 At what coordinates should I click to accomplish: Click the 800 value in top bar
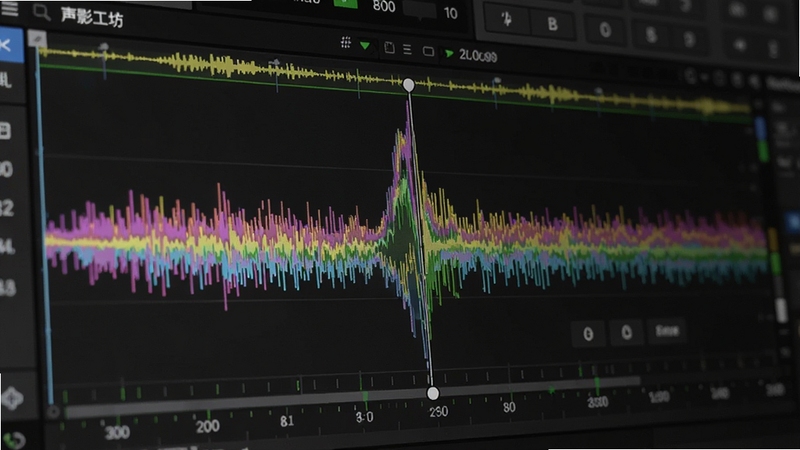point(384,7)
